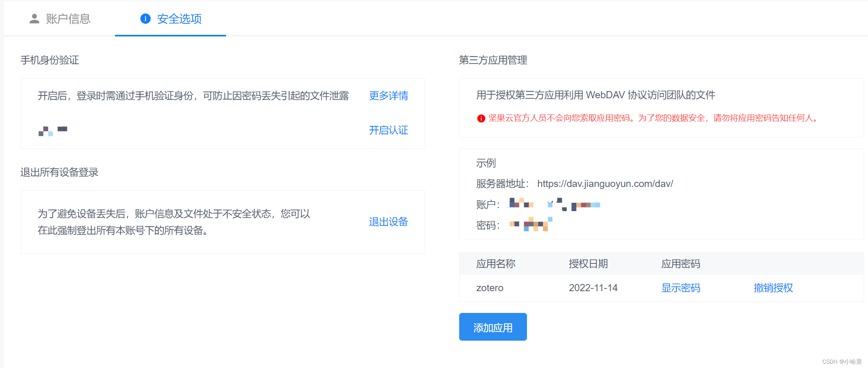The height and width of the screenshot is (368, 868).
Task: Open the 账户信息 tab
Action: click(60, 19)
